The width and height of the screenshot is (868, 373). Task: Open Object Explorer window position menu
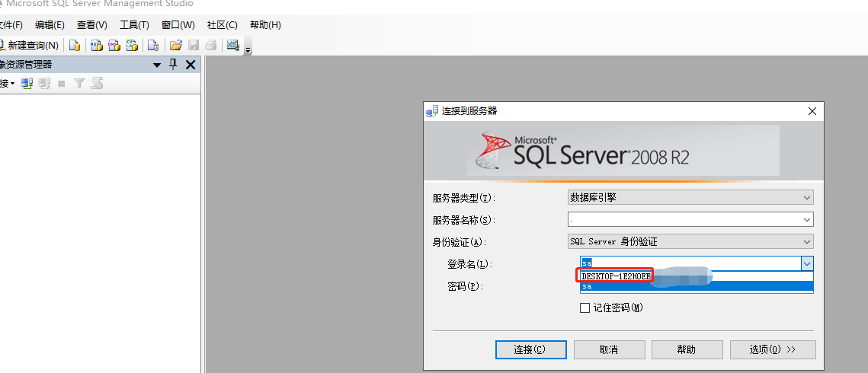point(157,65)
